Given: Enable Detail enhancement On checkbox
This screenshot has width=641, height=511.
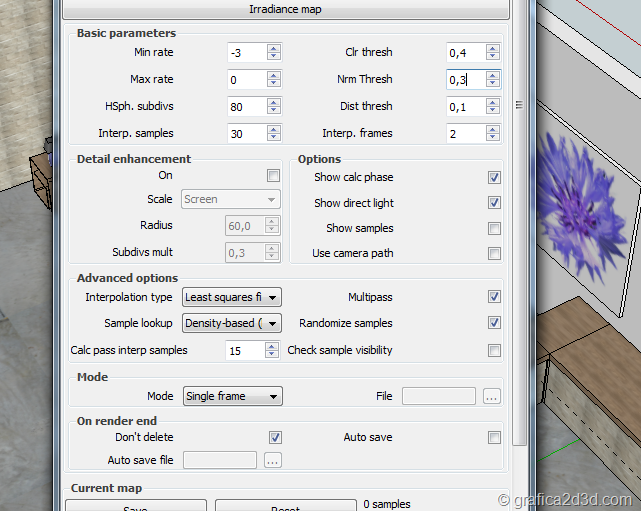Looking at the screenshot, I should click(273, 176).
